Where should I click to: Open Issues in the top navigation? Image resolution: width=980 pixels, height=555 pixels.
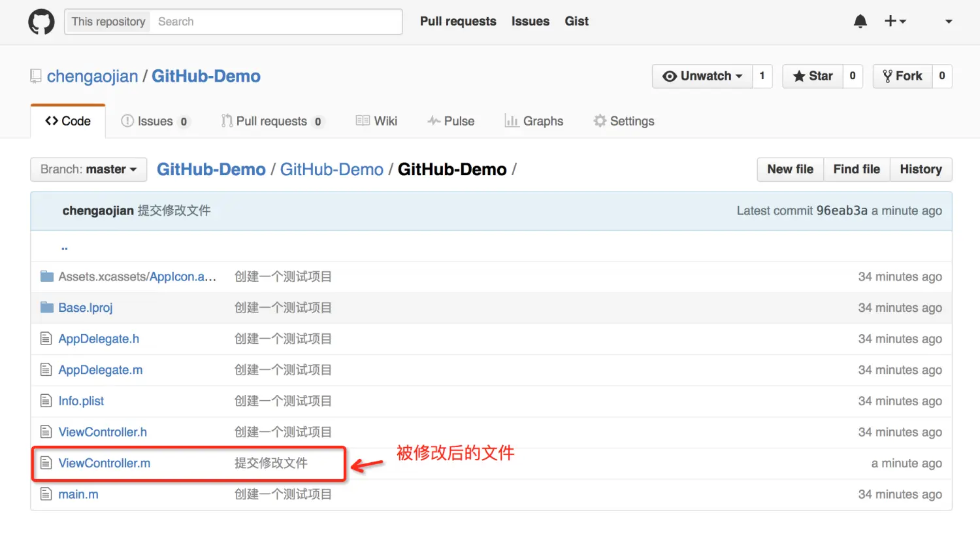point(531,22)
